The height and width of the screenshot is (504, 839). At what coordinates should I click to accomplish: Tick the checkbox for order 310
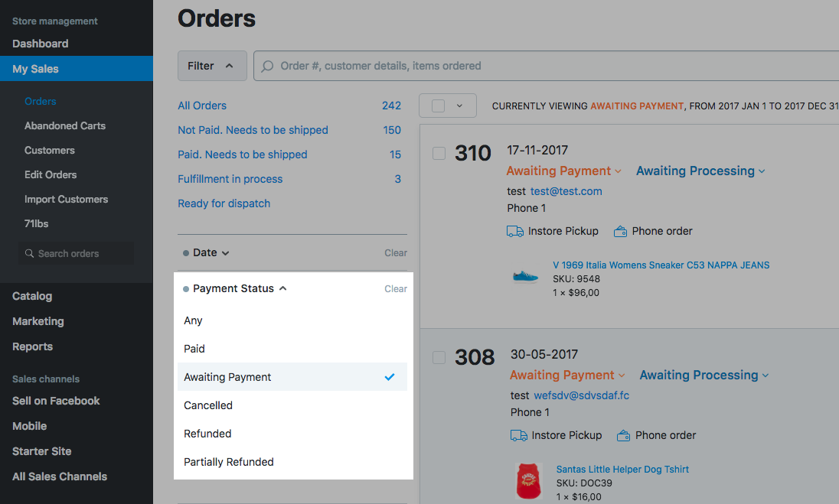coord(439,153)
